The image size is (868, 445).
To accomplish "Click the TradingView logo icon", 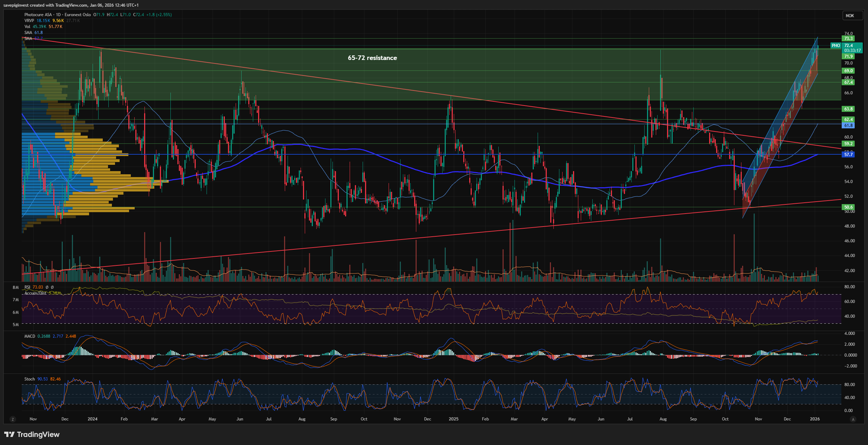I will 9,434.
